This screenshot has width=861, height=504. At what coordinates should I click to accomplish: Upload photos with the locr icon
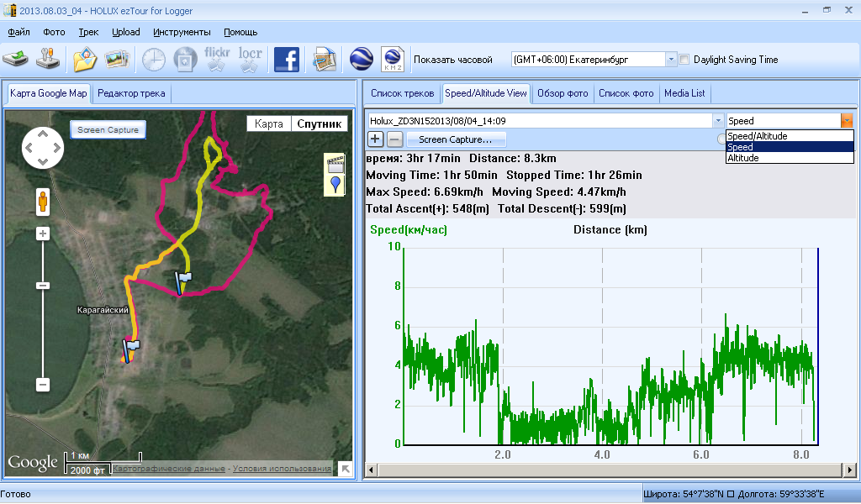coord(250,60)
